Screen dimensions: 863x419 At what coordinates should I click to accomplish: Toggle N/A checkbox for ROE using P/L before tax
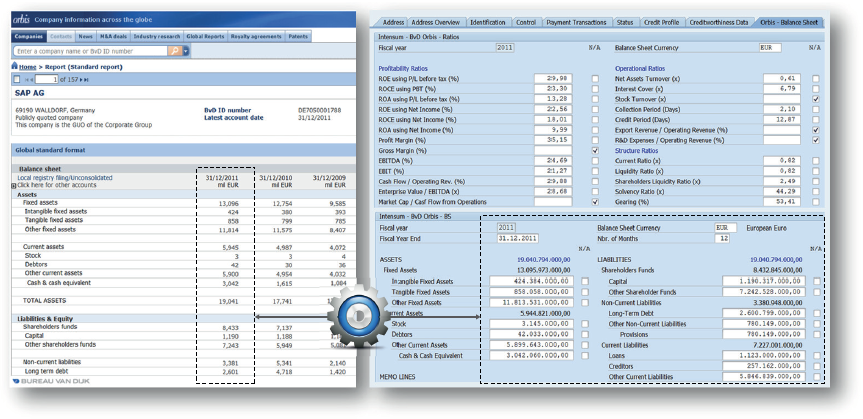coord(595,79)
